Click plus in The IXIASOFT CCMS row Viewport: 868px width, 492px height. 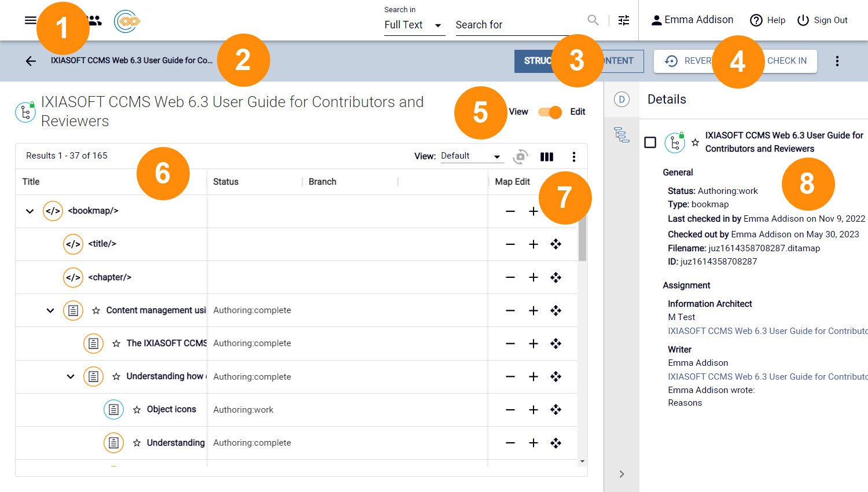coord(534,344)
